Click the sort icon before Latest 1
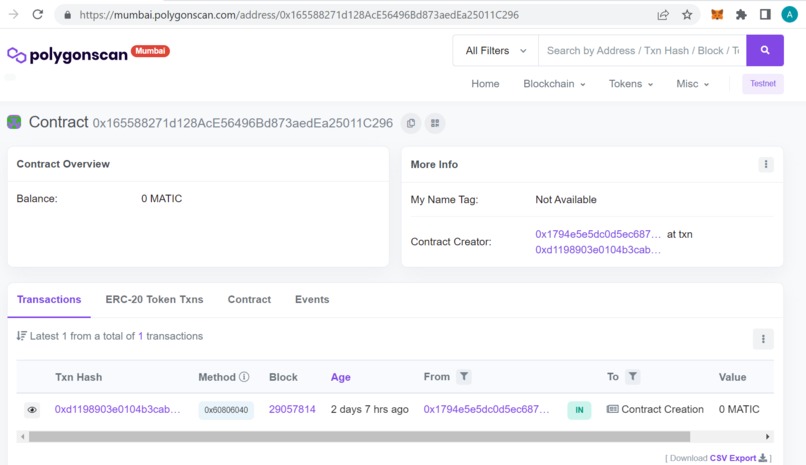 coord(21,336)
